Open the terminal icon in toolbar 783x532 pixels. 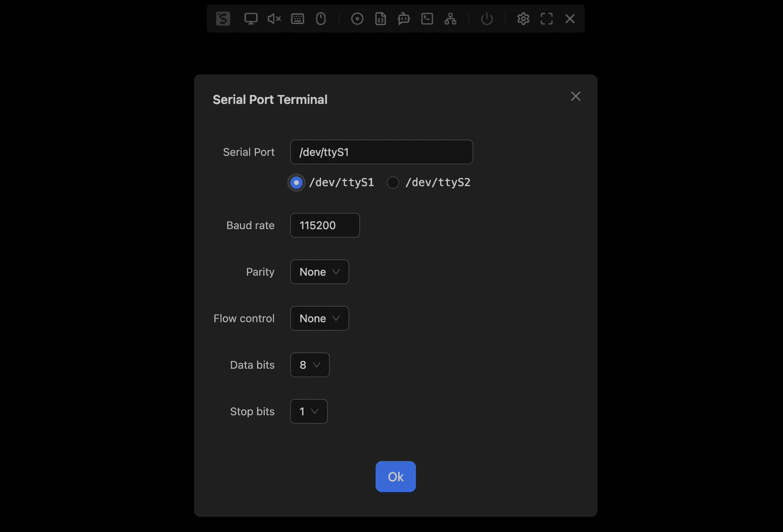tap(427, 19)
